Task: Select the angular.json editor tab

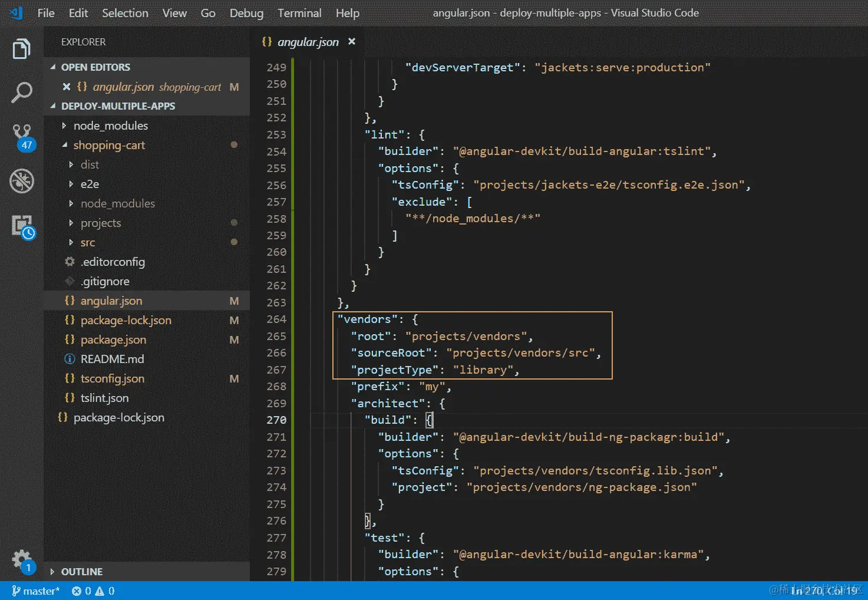Action: [308, 42]
